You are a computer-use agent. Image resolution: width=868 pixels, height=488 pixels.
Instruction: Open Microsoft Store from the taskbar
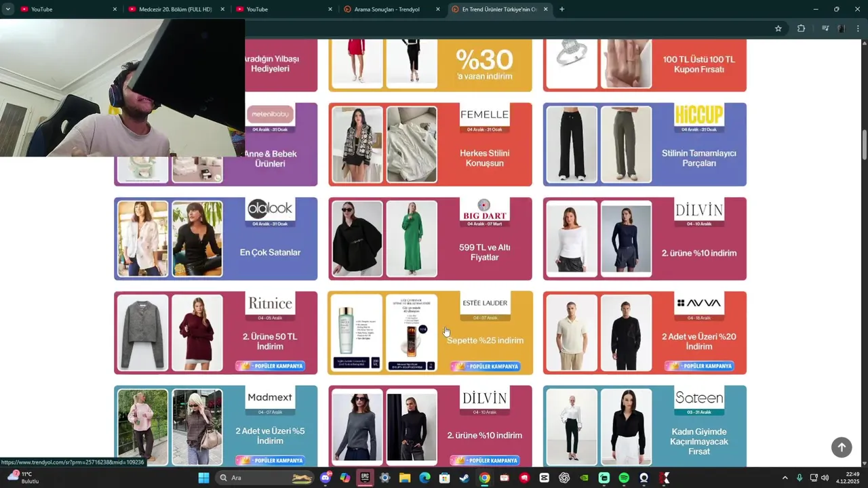click(444, 478)
